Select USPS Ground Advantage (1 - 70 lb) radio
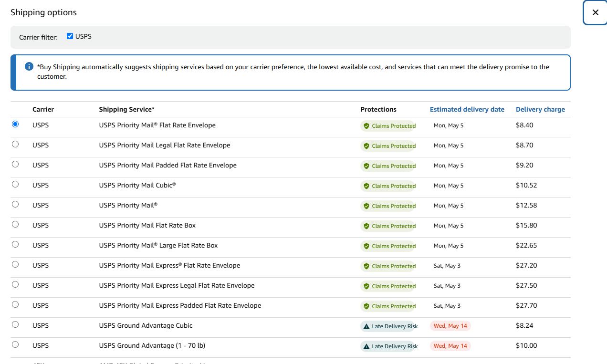The height and width of the screenshot is (364, 607). 15,344
